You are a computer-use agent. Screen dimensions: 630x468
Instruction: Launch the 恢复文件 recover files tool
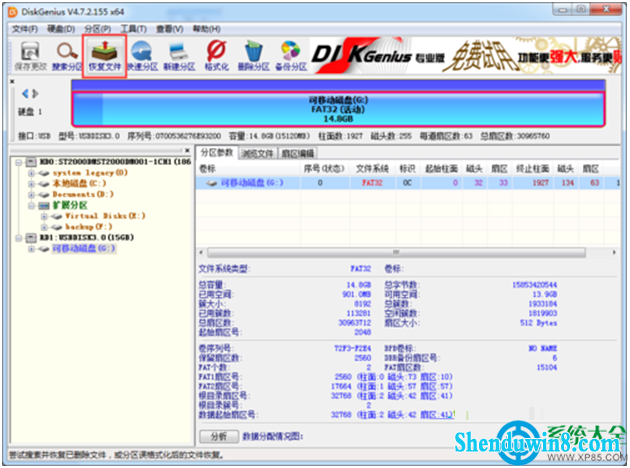point(104,56)
